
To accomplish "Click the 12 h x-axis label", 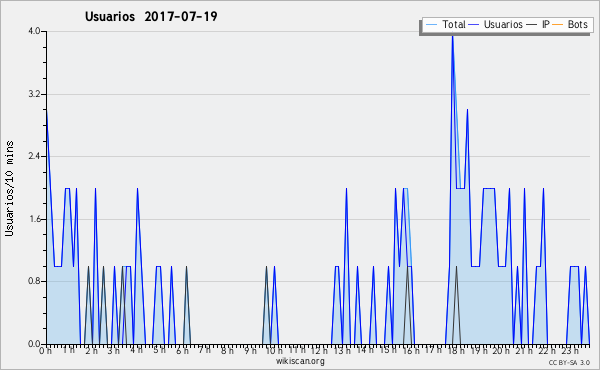I will [319, 351].
